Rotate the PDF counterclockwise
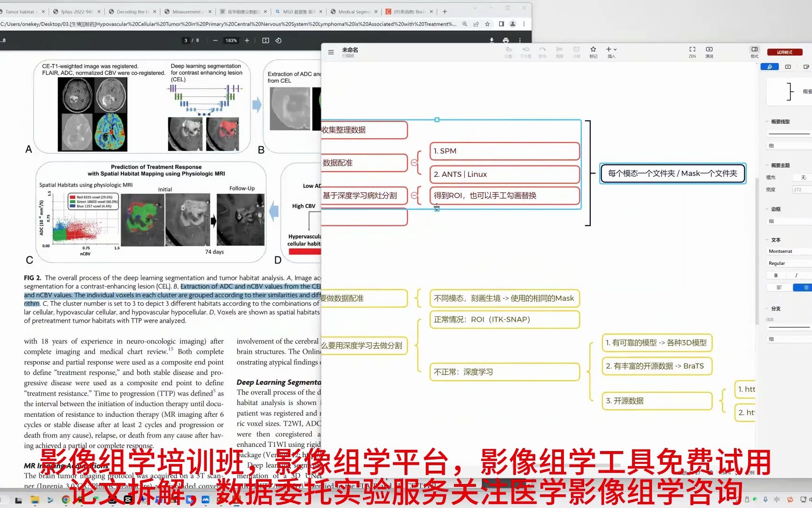Screen dimensions: 812x508 [x=278, y=40]
